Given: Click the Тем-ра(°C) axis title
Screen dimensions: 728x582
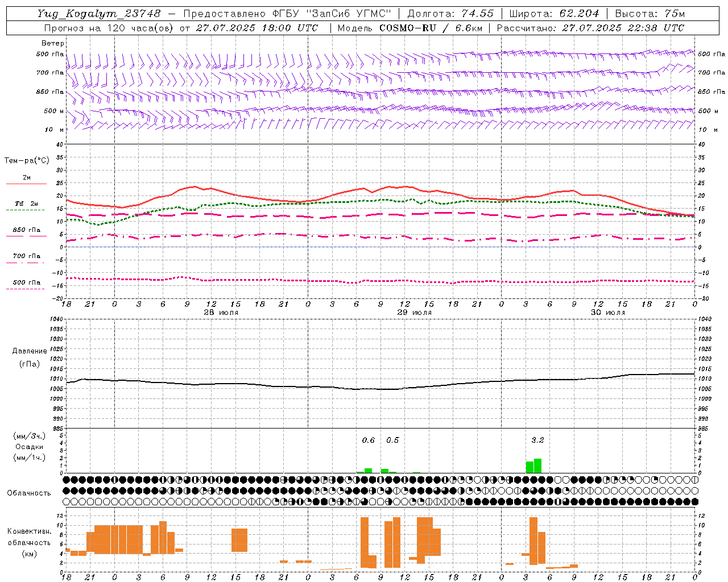Looking at the screenshot, I should [x=27, y=161].
